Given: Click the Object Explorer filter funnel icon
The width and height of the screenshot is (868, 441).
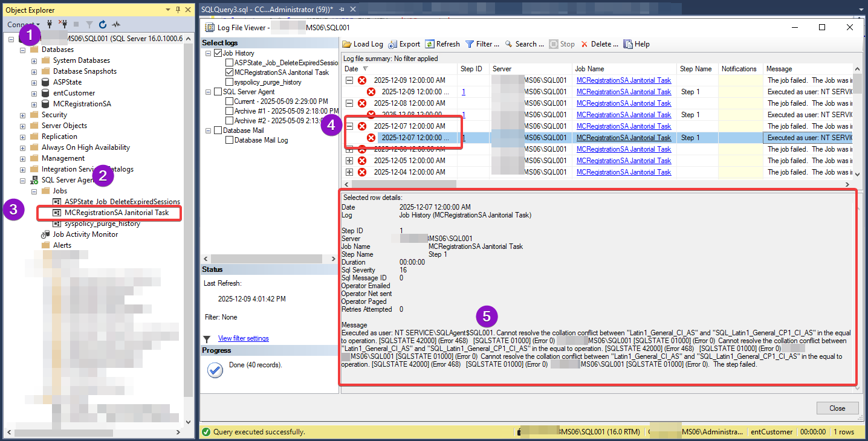Looking at the screenshot, I should 89,24.
